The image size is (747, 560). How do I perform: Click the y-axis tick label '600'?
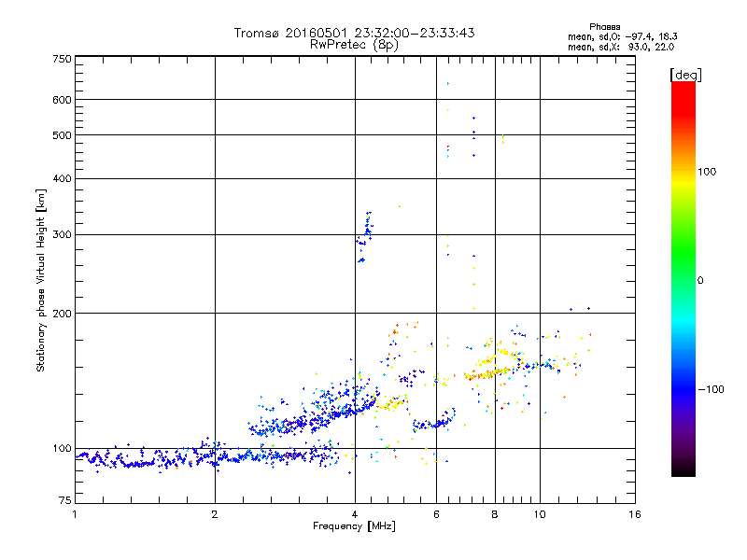pyautogui.click(x=62, y=100)
